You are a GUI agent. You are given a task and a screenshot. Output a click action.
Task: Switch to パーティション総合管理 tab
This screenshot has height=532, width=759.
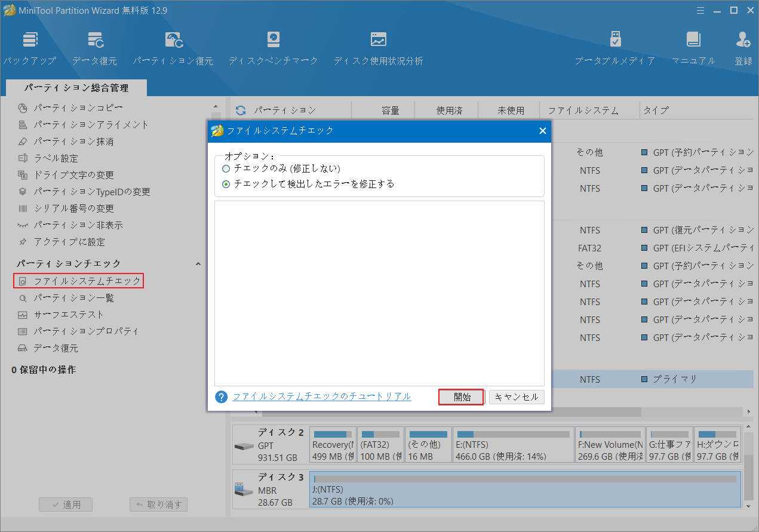[76, 88]
